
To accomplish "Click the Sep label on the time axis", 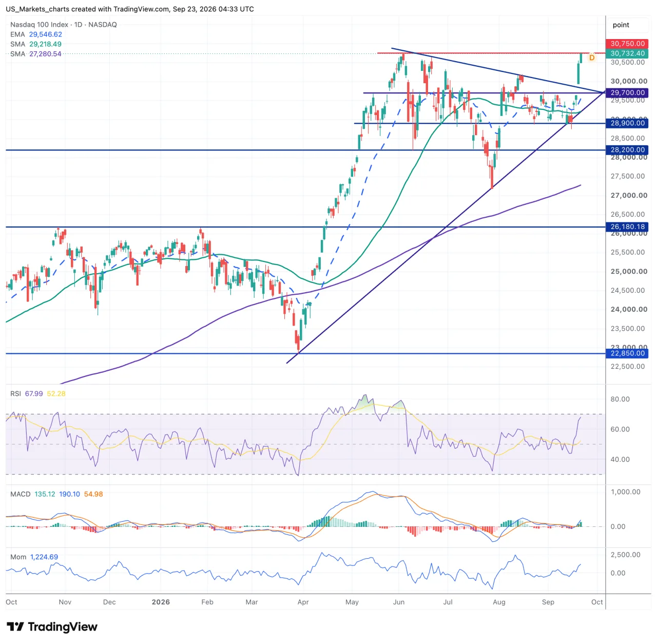I will pyautogui.click(x=548, y=602).
